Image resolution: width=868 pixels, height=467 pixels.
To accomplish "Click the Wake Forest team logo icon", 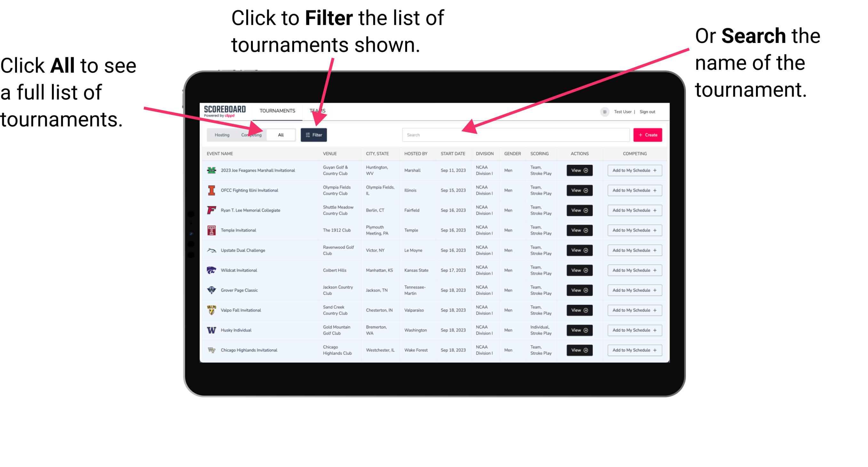I will (211, 350).
